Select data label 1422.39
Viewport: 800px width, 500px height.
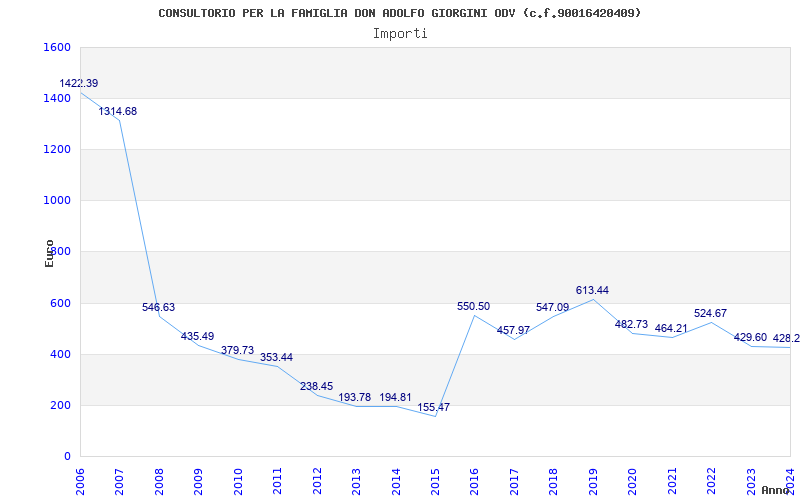click(79, 83)
